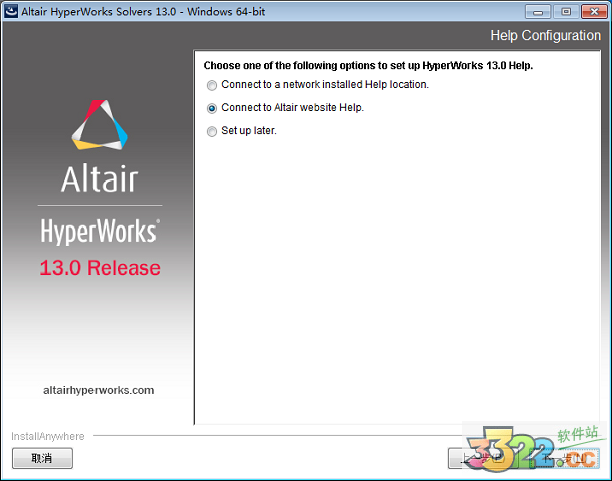The width and height of the screenshot is (612, 481).
Task: Maximize the HyperWorks installer window
Action: (566, 12)
